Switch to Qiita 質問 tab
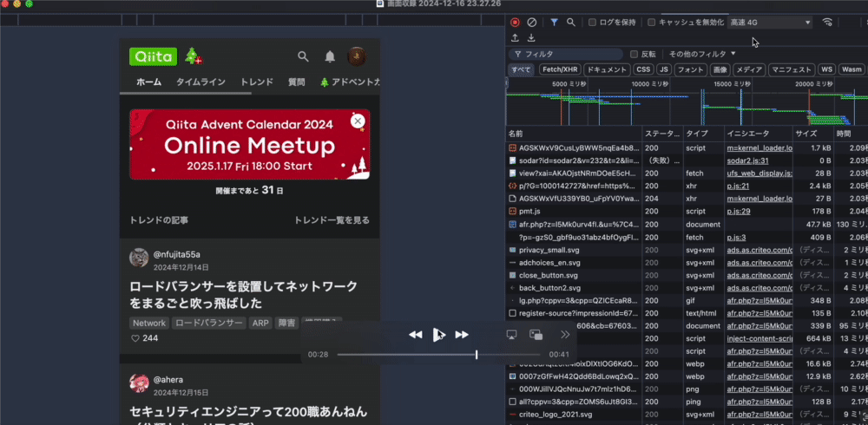868x425 pixels. point(296,82)
